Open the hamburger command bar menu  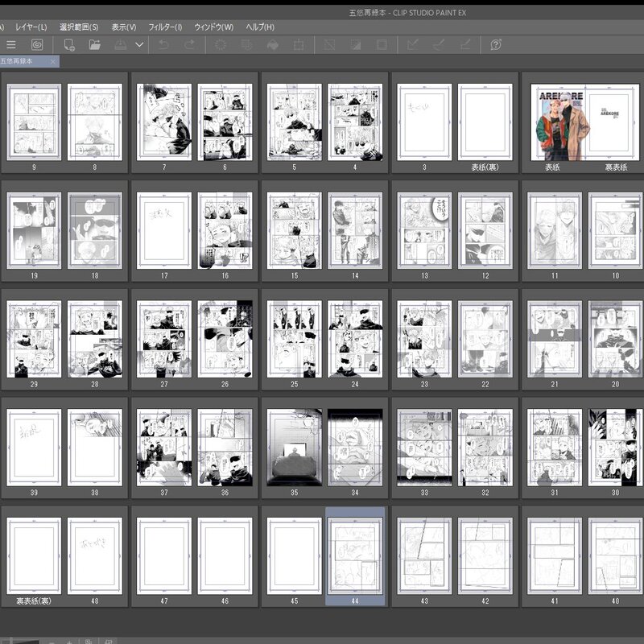click(x=11, y=45)
